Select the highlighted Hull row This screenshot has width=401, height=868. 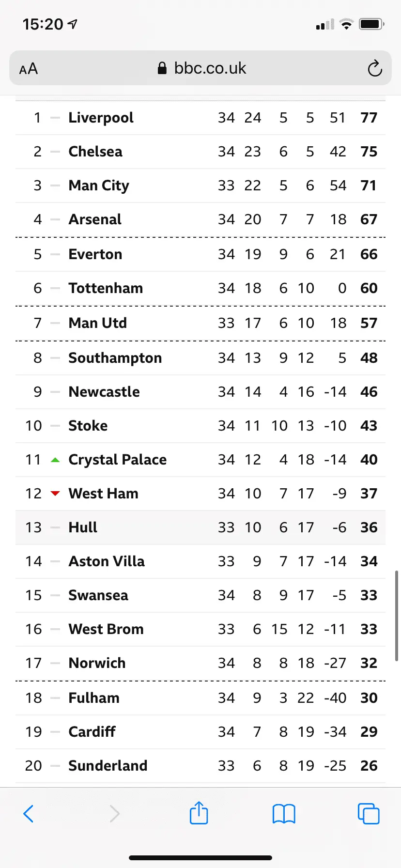(x=200, y=527)
